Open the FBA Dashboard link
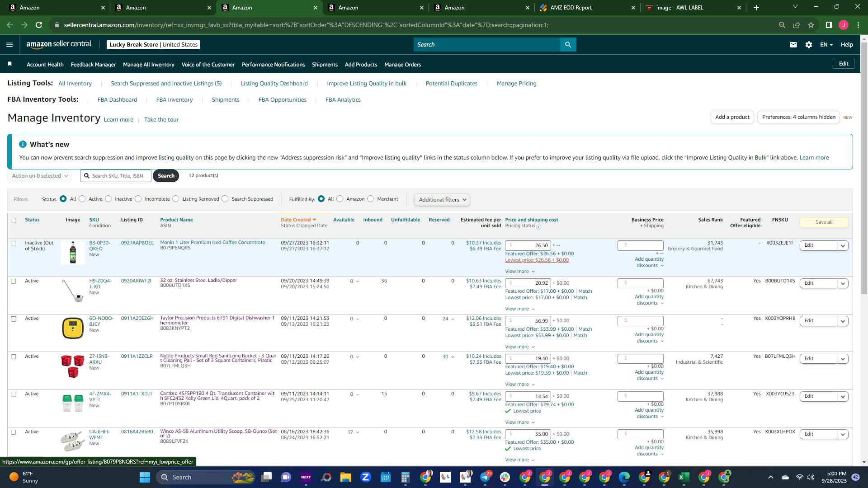The height and width of the screenshot is (488, 868). 117,100
